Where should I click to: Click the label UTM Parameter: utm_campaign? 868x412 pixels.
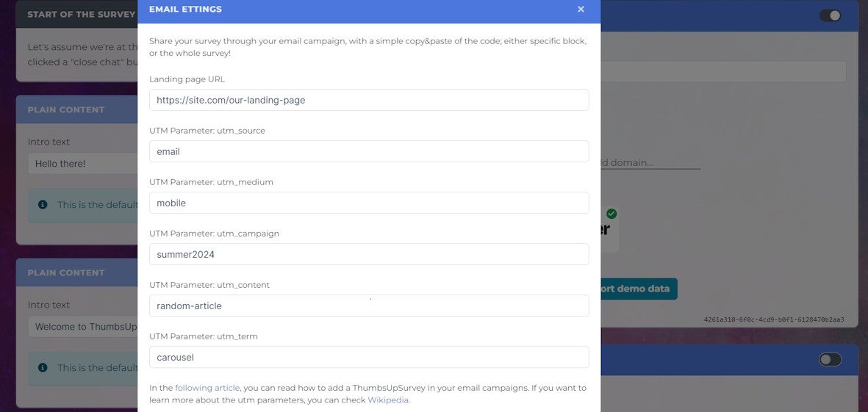(214, 234)
